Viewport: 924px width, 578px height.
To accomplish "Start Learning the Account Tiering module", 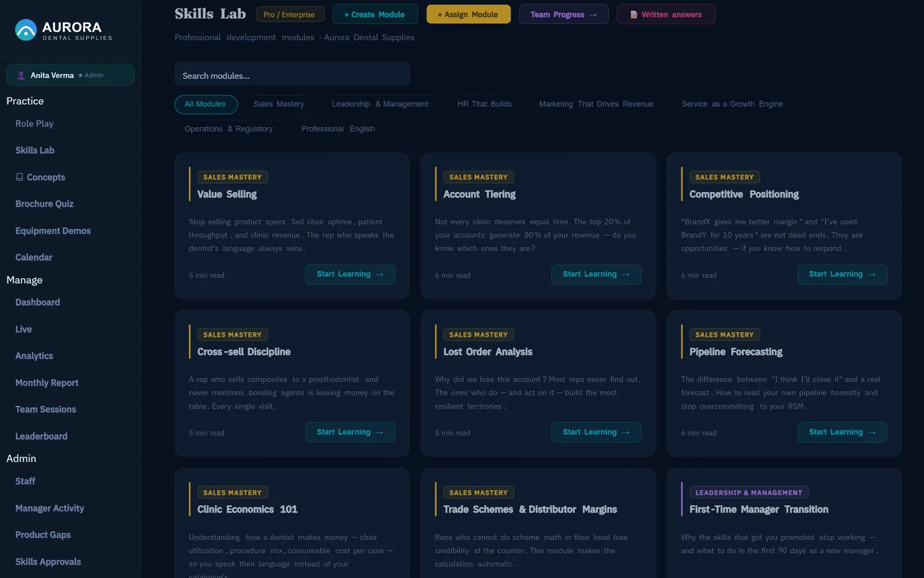I will (x=596, y=275).
